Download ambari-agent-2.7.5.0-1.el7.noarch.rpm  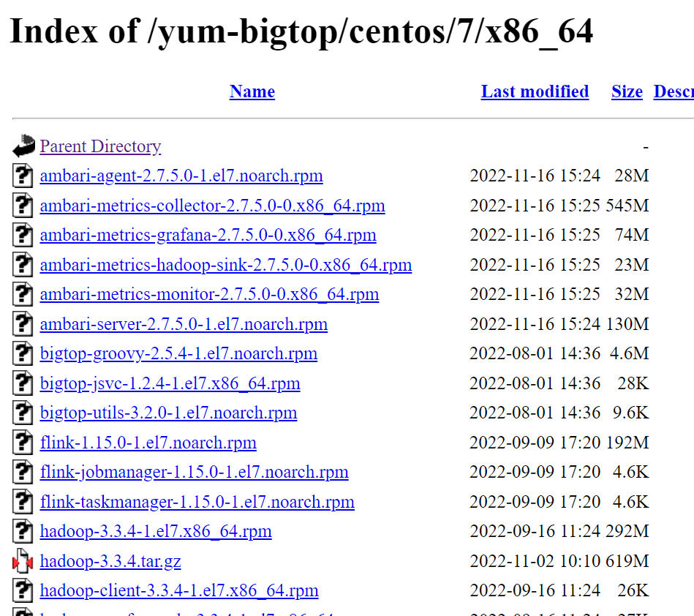[x=181, y=176]
